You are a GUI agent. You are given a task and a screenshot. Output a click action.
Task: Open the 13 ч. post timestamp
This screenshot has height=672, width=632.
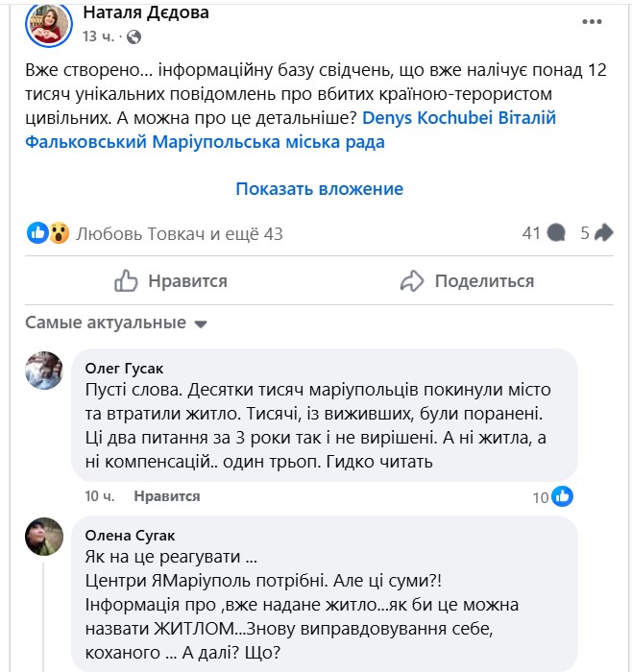click(99, 37)
